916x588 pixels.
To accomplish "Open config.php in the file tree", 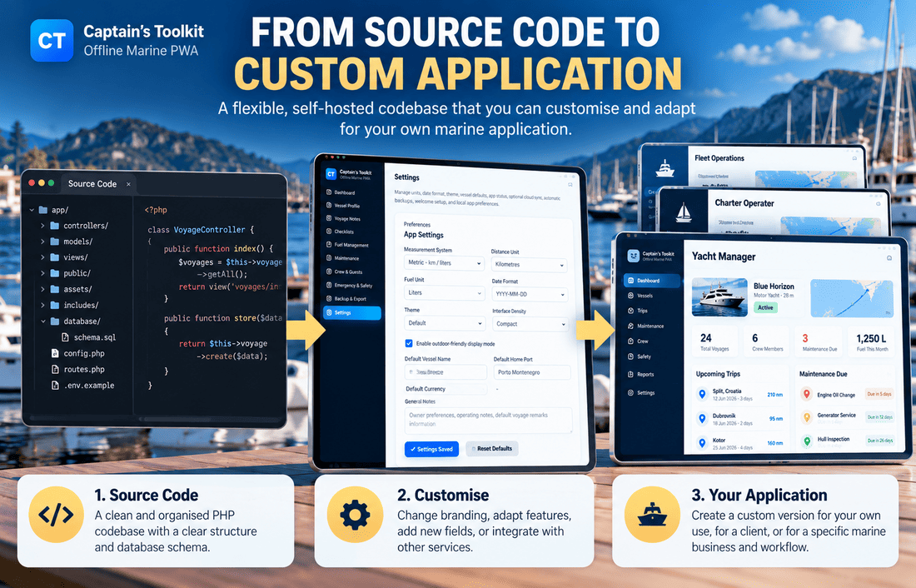I will (x=78, y=354).
